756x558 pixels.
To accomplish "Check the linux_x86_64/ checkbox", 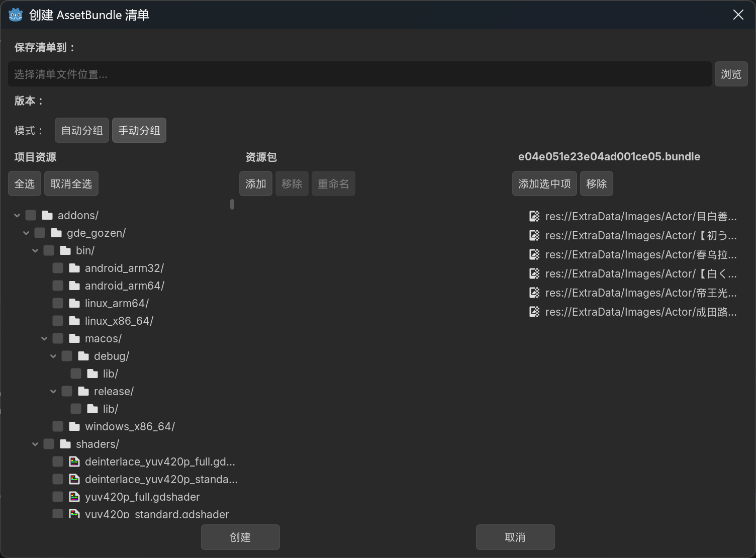I will [x=58, y=321].
